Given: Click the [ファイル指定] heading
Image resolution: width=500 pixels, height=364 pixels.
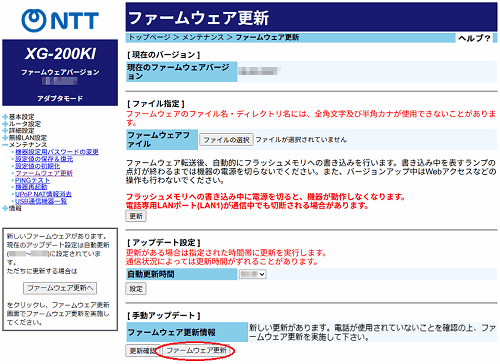Looking at the screenshot, I should (156, 104).
